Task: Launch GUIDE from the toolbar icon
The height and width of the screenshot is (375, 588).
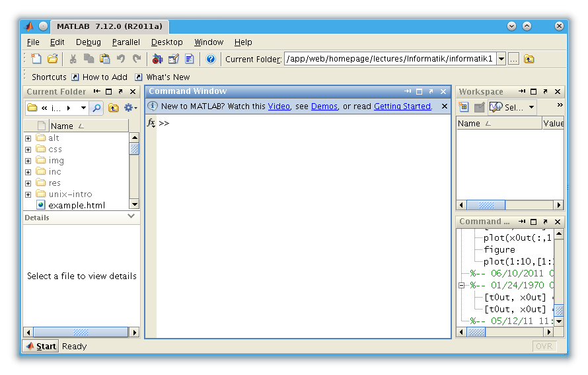Action: (174, 59)
